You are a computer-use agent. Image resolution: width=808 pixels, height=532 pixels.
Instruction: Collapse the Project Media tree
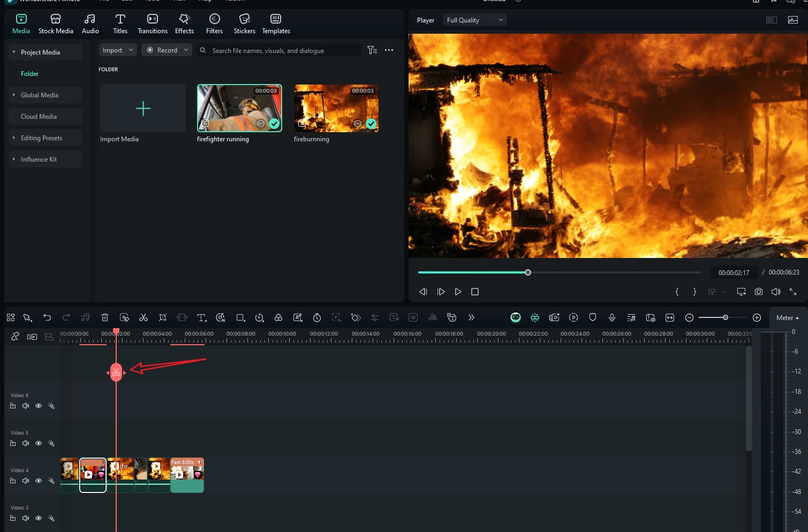pos(14,52)
